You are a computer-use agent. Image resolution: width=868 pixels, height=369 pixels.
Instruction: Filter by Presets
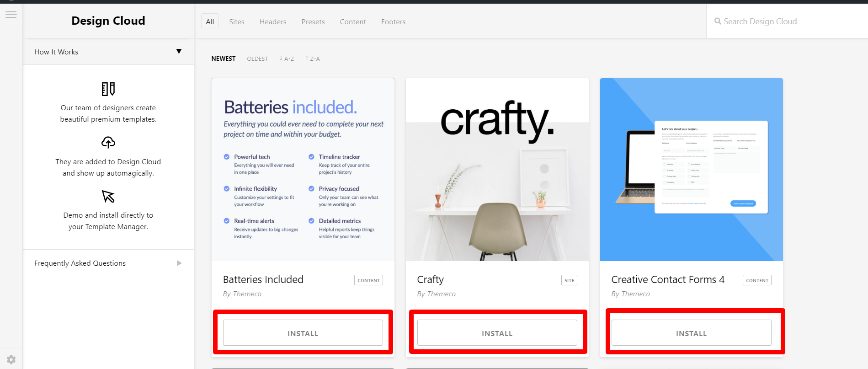[313, 21]
